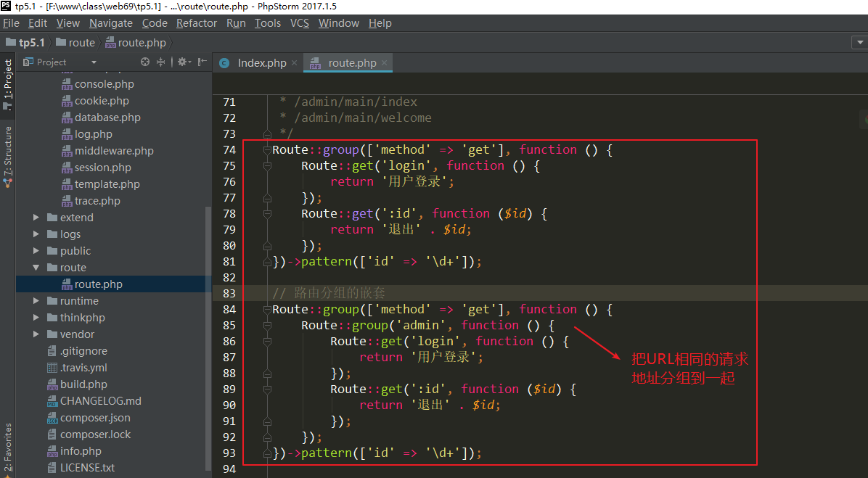The image size is (868, 478).
Task: Expand the logs folder
Action: coord(36,234)
